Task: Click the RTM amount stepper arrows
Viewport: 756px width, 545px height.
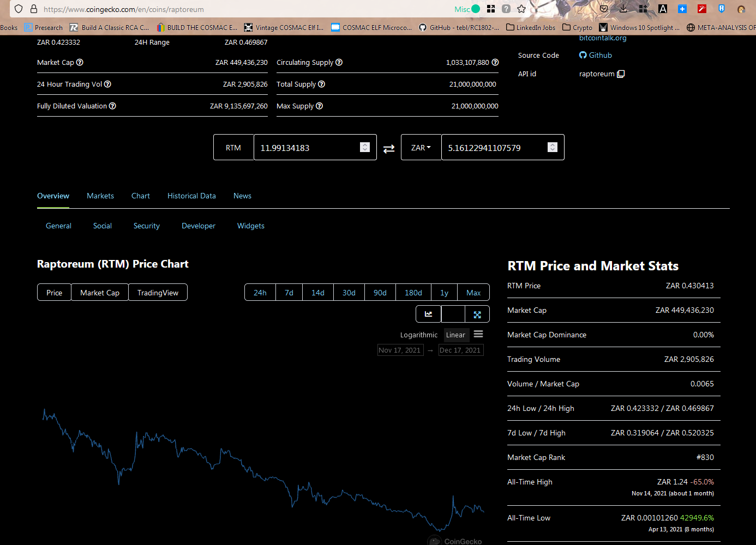Action: pyautogui.click(x=365, y=147)
